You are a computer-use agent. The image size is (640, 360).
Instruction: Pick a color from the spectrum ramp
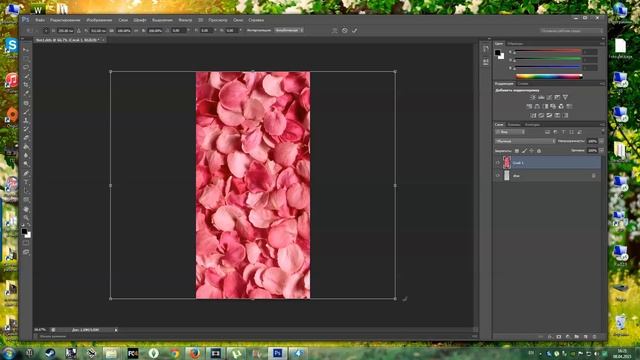click(x=549, y=76)
